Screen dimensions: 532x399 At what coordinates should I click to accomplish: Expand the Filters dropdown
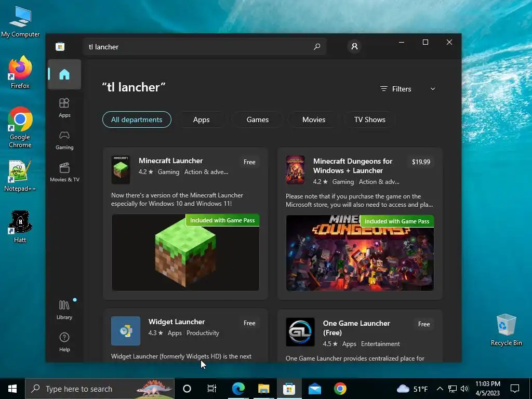[407, 89]
